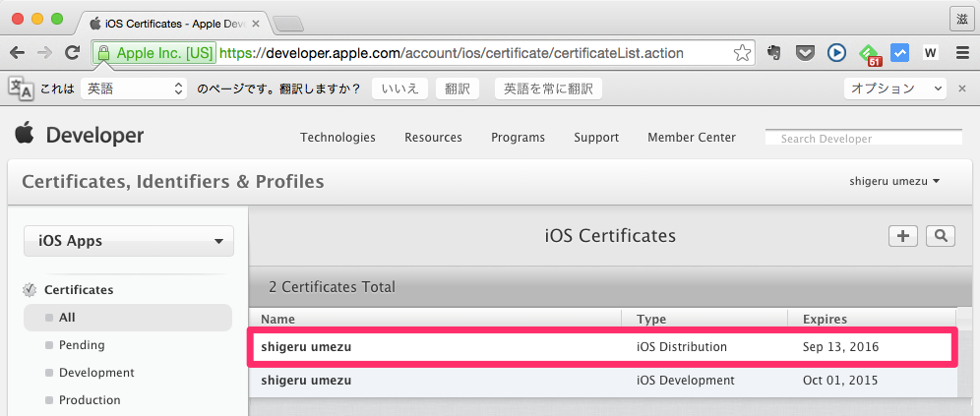Open the Evernote elephant extension

[x=773, y=53]
